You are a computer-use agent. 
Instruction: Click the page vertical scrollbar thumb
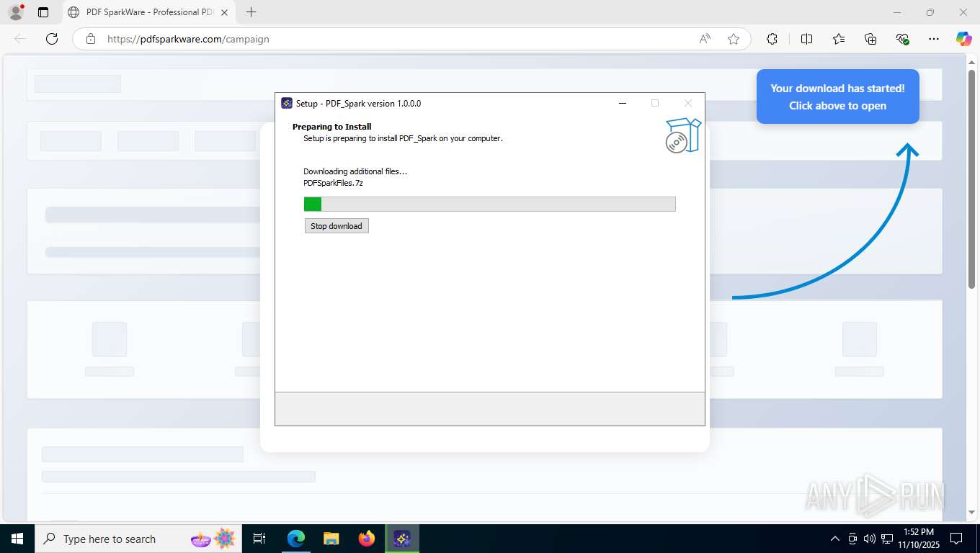click(971, 180)
